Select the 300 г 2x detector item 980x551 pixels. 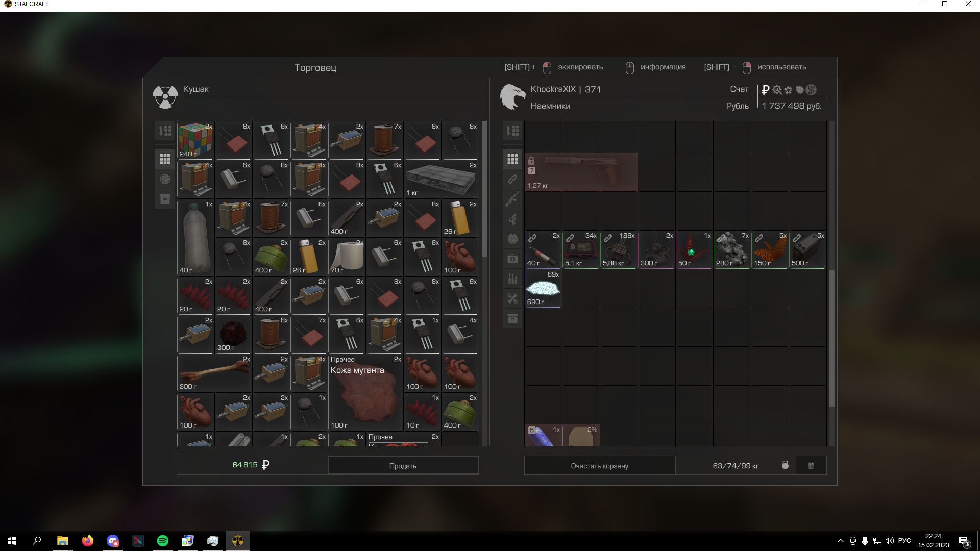(656, 249)
